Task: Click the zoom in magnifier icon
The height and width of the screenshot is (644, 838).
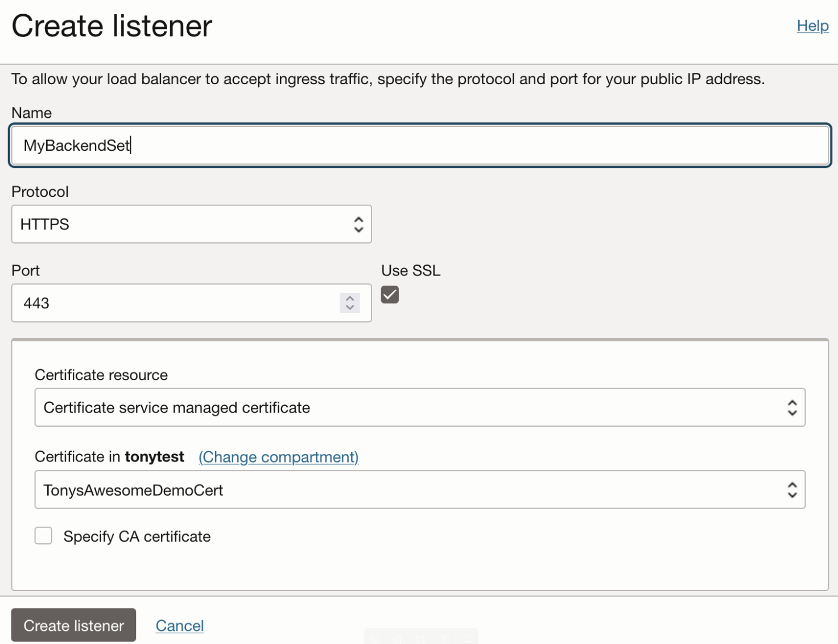Action: click(397, 639)
